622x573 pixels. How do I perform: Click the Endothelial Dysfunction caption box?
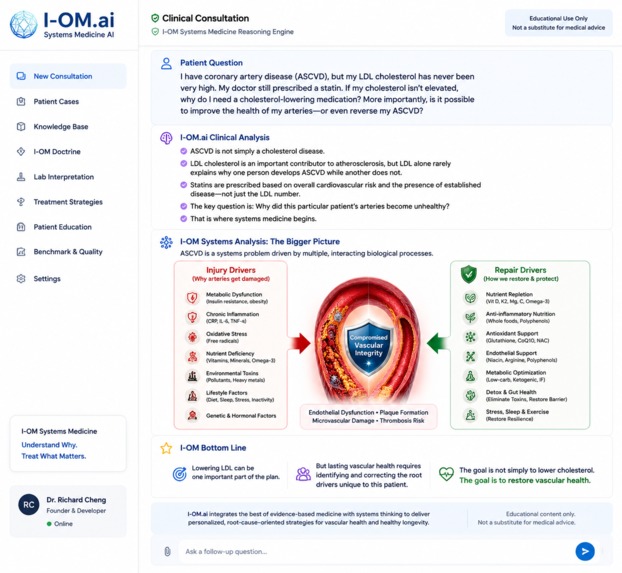369,417
